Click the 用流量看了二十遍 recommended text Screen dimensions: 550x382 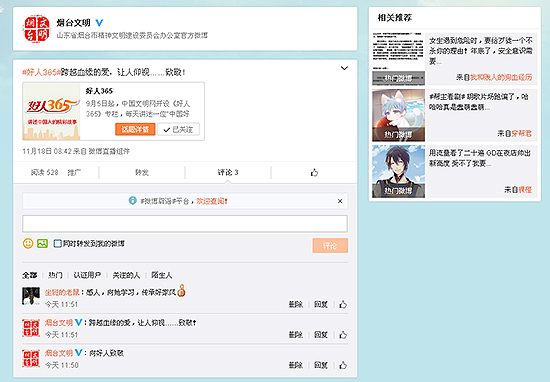tap(480, 158)
